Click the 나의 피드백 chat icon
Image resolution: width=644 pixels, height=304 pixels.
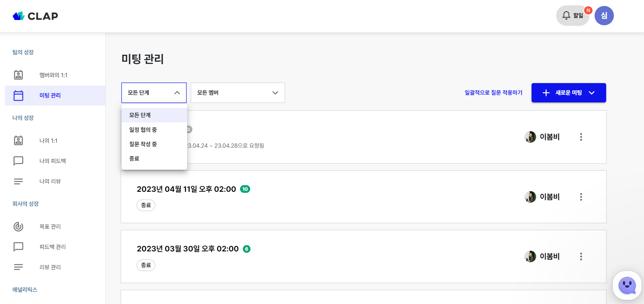tap(18, 161)
